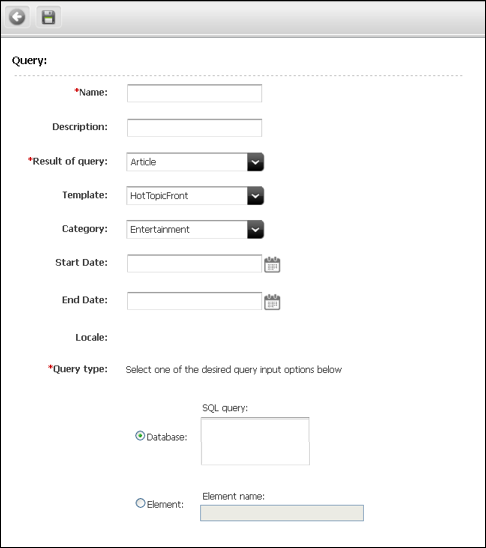This screenshot has height=548, width=486.
Task: Click the Category: label
Action: coord(85,229)
